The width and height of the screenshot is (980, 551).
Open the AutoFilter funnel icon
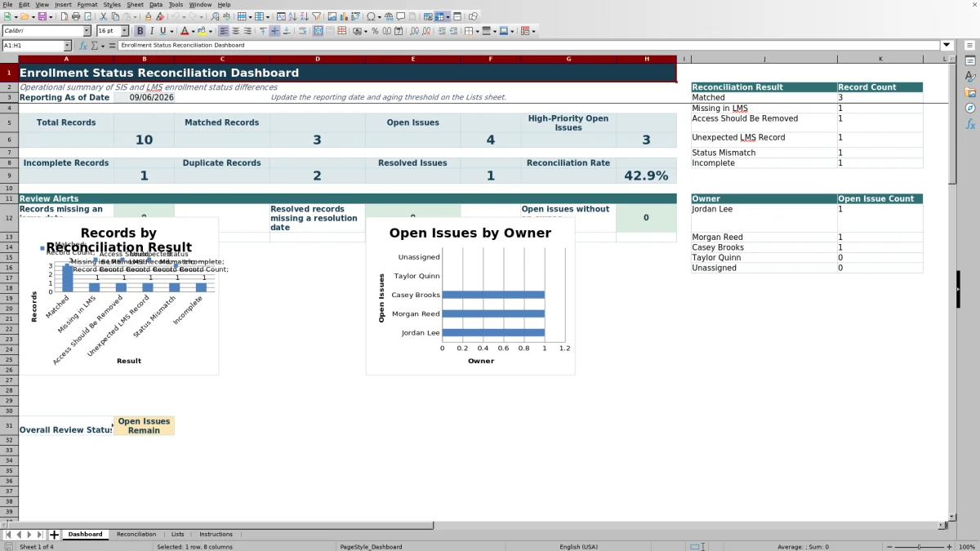316,16
